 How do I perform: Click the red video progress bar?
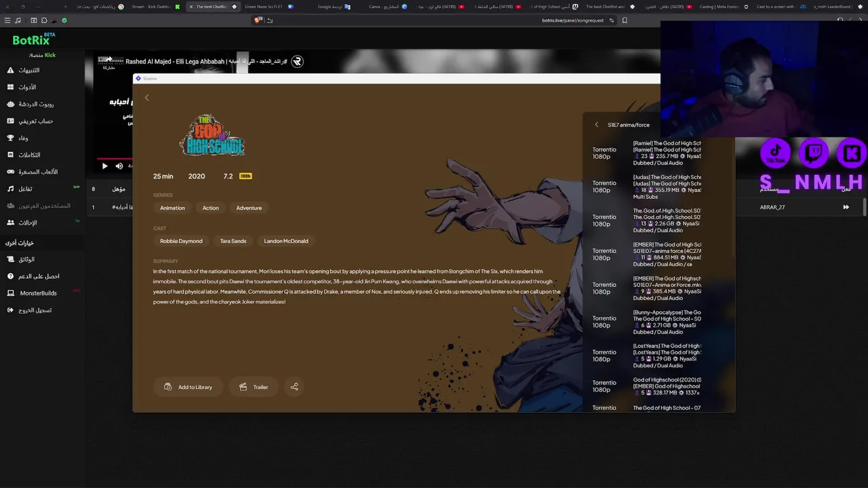tap(114, 159)
